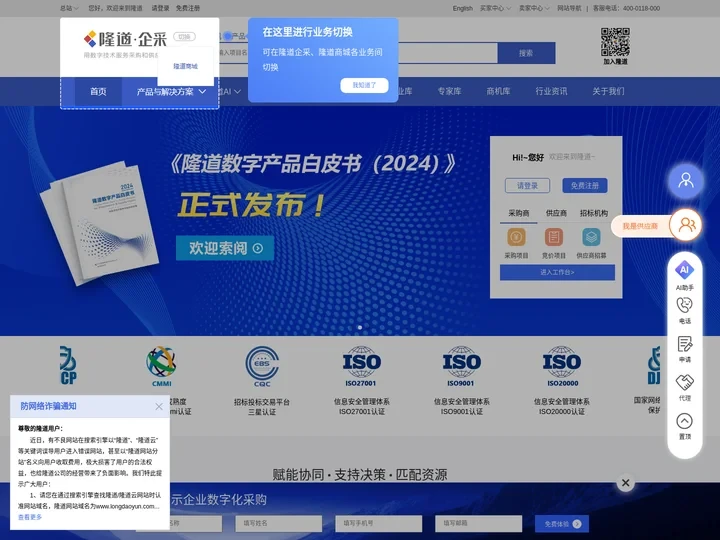Close the 防网络诈骗通知 popup

pos(159,406)
